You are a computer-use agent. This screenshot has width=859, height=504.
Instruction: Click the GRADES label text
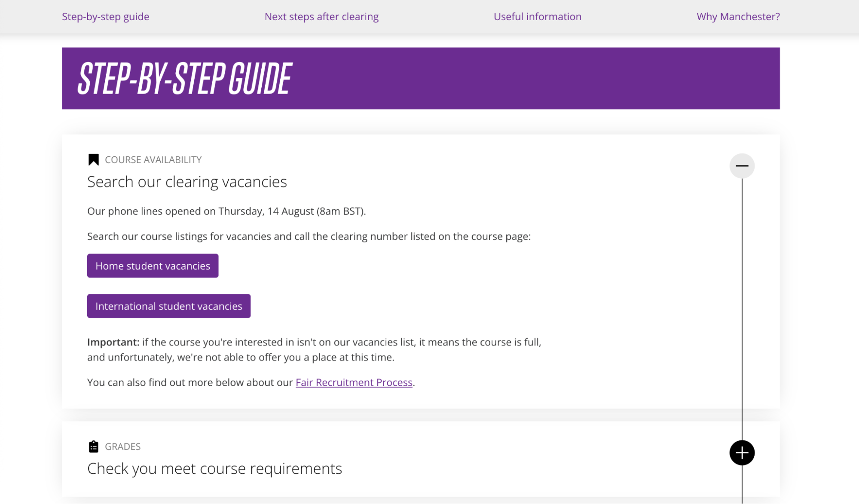point(122,446)
